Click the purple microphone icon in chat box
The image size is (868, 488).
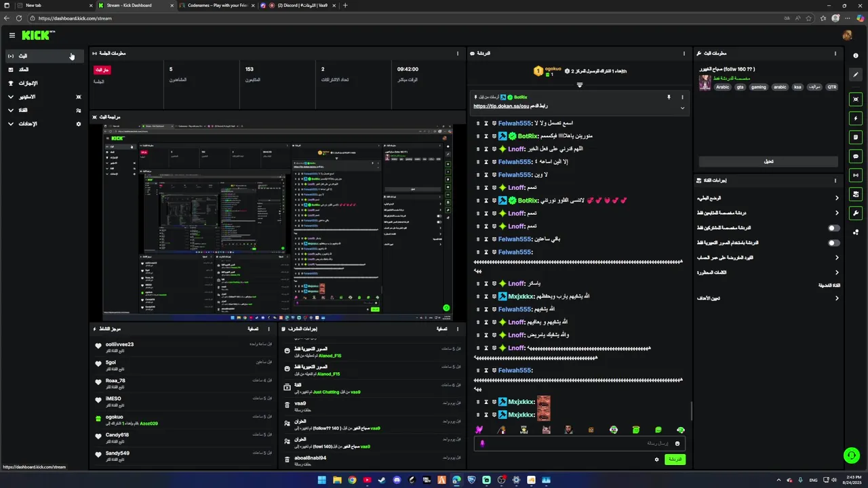click(482, 443)
